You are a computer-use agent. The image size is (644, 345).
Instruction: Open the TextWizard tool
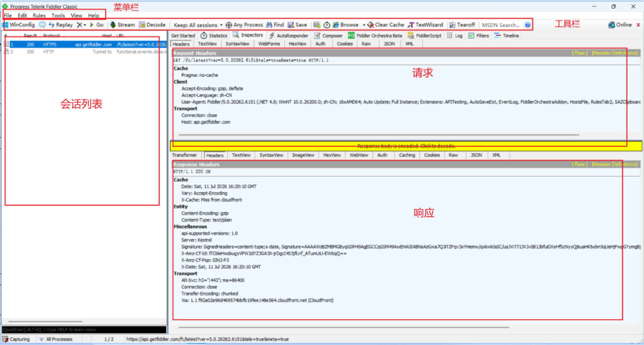(425, 25)
